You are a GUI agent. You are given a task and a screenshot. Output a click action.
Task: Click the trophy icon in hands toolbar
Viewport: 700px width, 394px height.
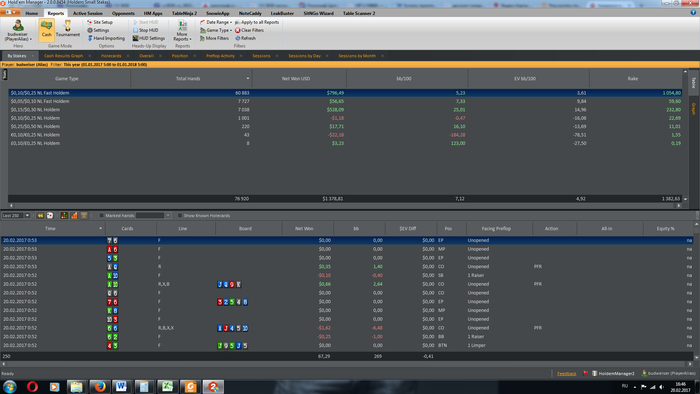pyautogui.click(x=84, y=216)
